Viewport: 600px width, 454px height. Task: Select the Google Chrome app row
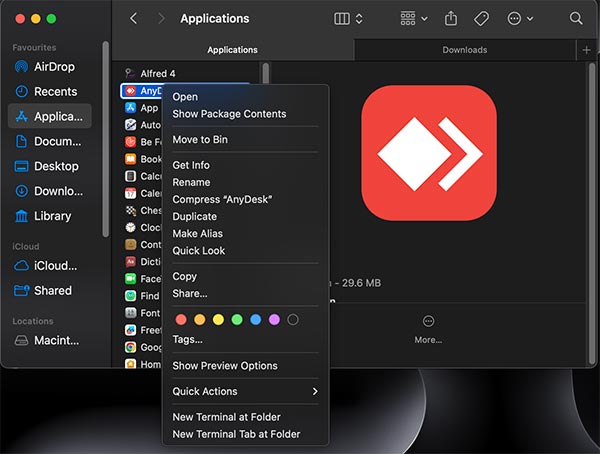tap(142, 347)
